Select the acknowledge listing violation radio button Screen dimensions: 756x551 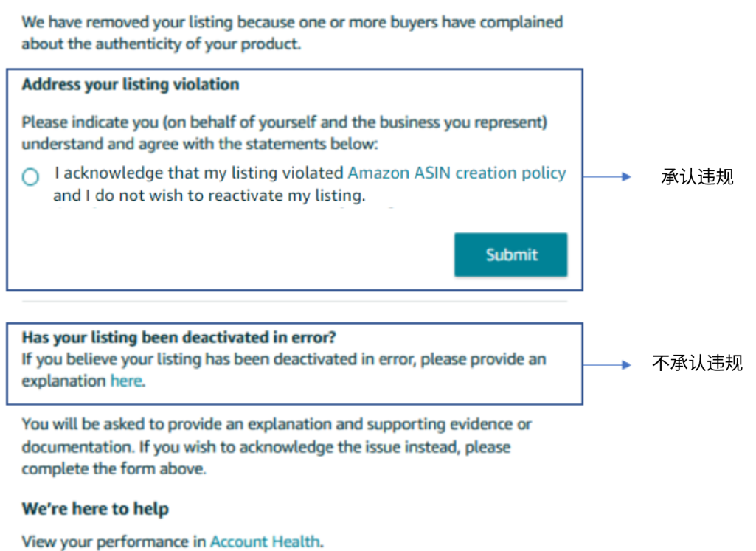(x=30, y=177)
